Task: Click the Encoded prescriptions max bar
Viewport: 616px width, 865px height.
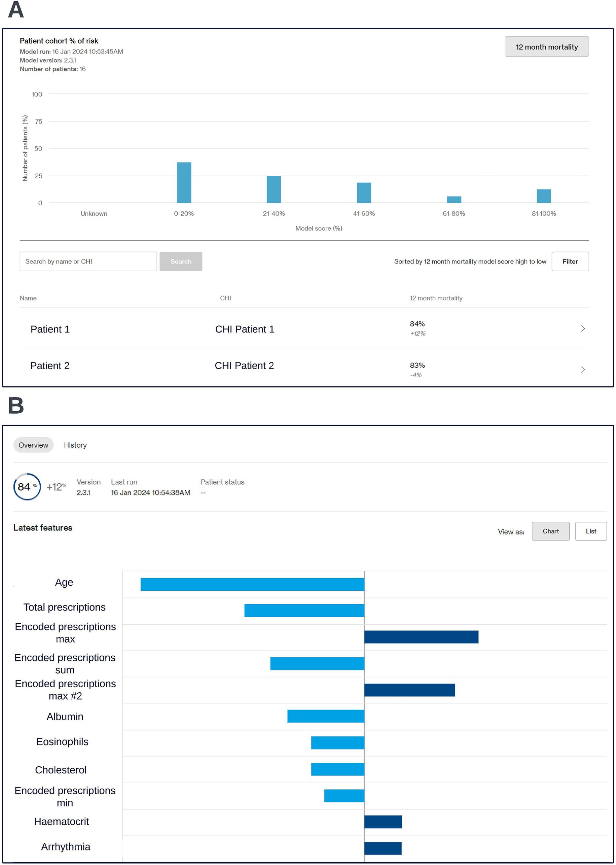Action: point(422,637)
